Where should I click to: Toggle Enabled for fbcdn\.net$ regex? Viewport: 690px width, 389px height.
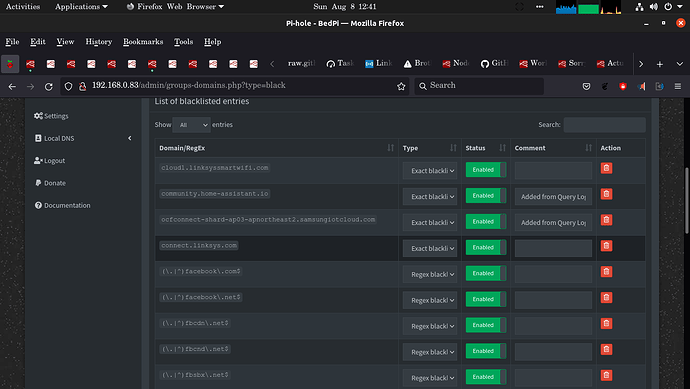tap(486, 326)
